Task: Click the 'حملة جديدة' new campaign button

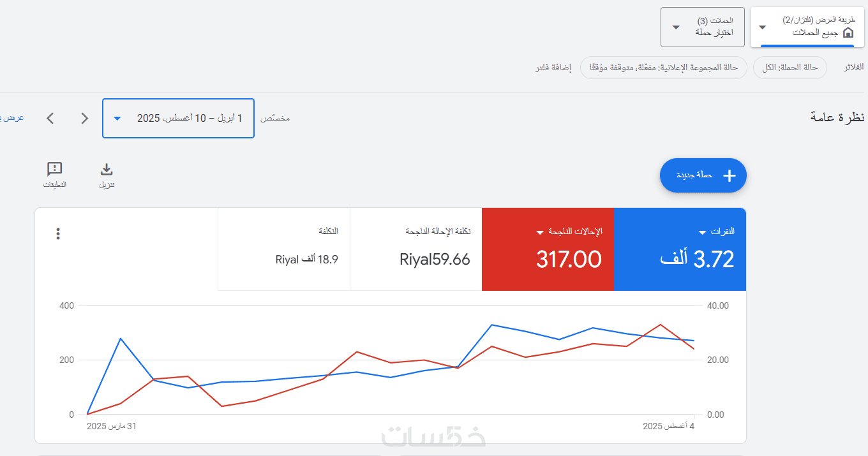Action: click(703, 175)
